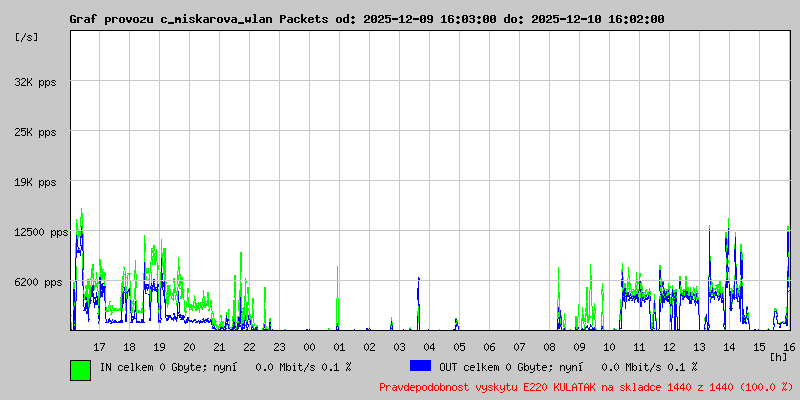
Task: Click the start date '2025-12-09 16:03:00' in title
Action: coord(430,19)
